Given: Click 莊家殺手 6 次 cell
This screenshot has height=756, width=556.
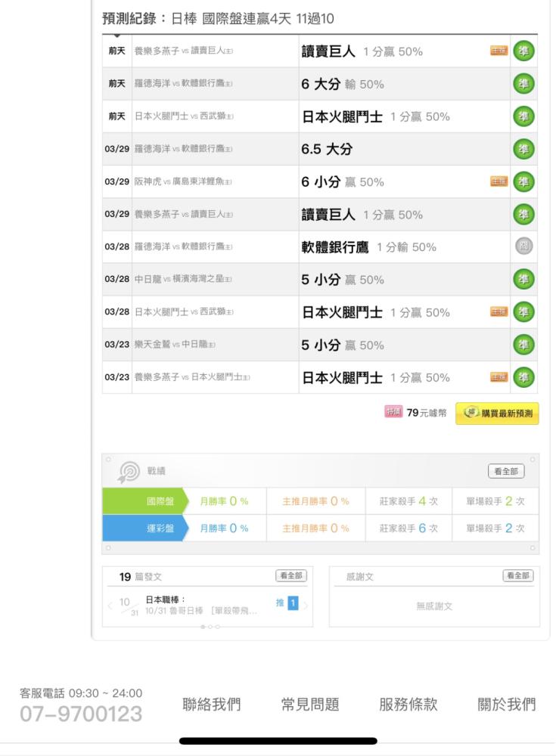Looking at the screenshot, I should pyautogui.click(x=408, y=528).
